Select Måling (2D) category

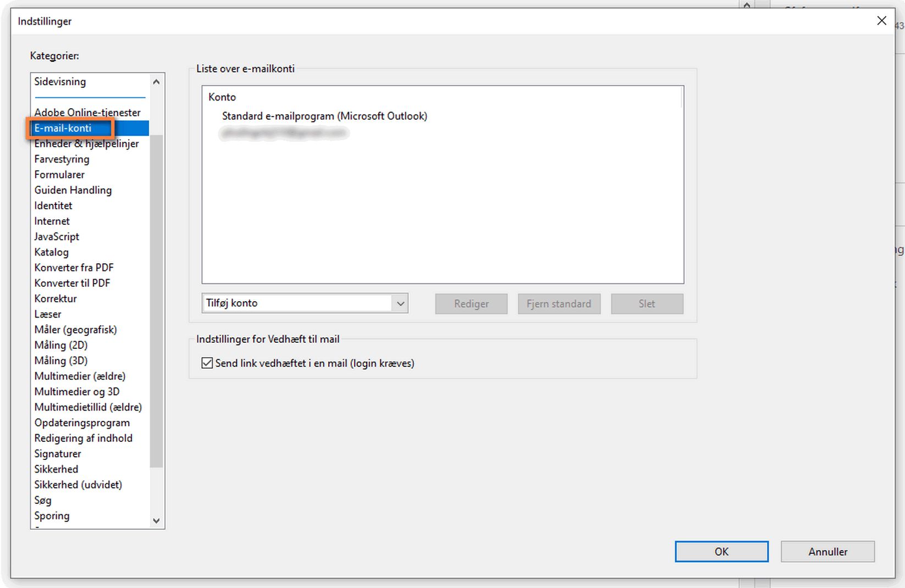pos(61,345)
